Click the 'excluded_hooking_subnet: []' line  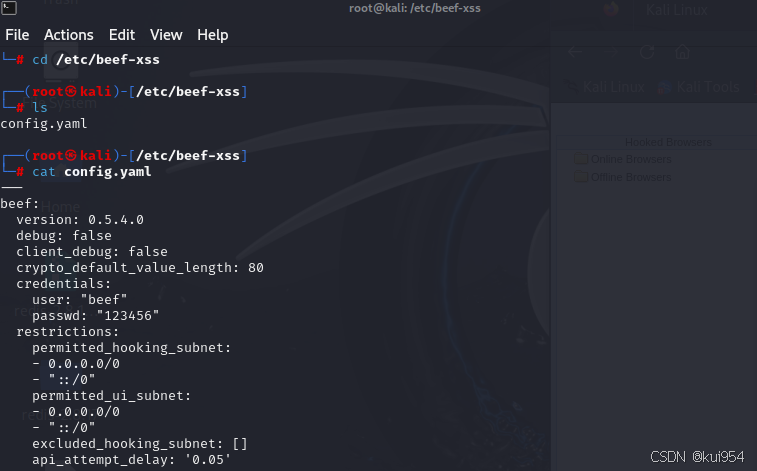140,443
